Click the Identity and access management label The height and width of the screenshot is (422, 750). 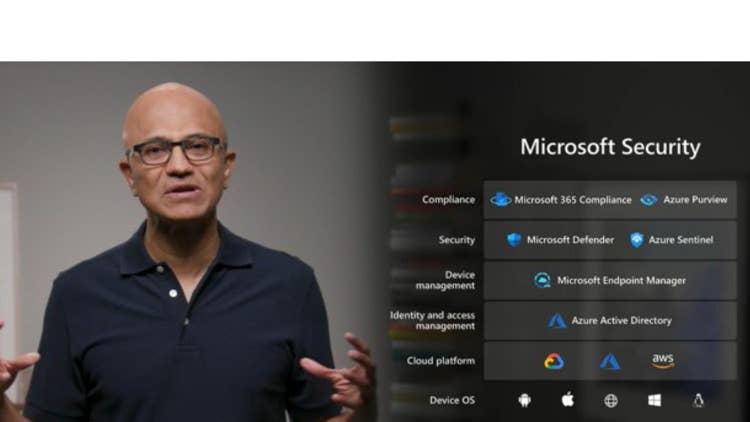coord(432,320)
